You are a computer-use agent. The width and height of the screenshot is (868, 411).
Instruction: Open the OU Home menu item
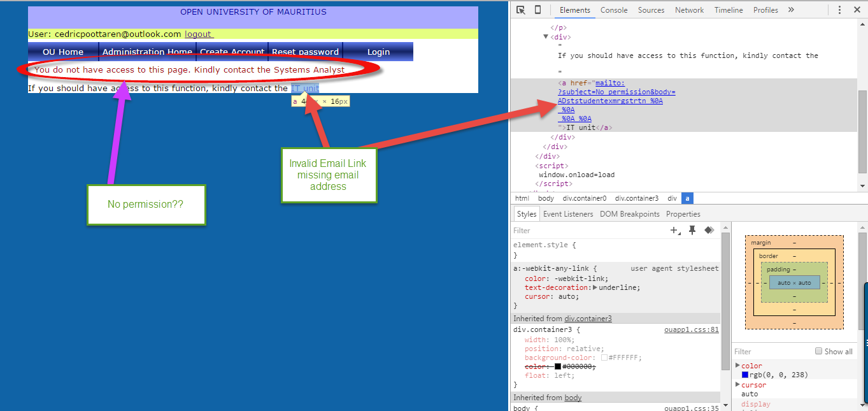(63, 52)
